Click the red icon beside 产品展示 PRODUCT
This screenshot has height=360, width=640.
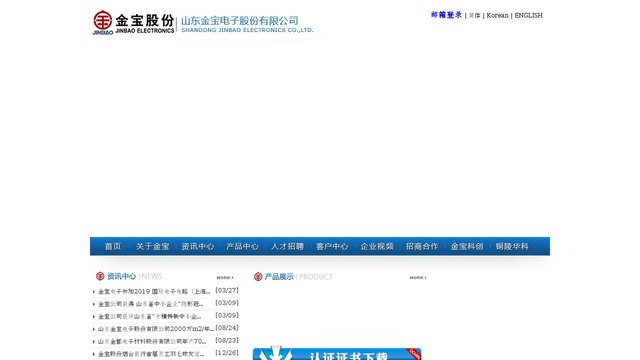[x=258, y=277]
